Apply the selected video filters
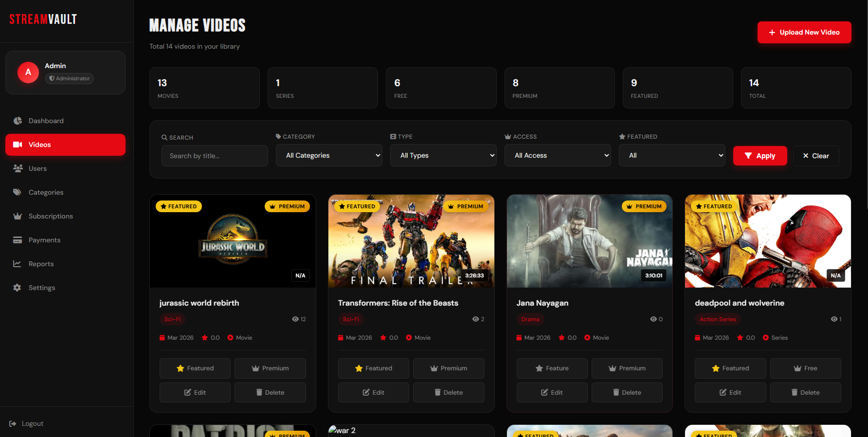The height and width of the screenshot is (437, 868). pyautogui.click(x=759, y=156)
